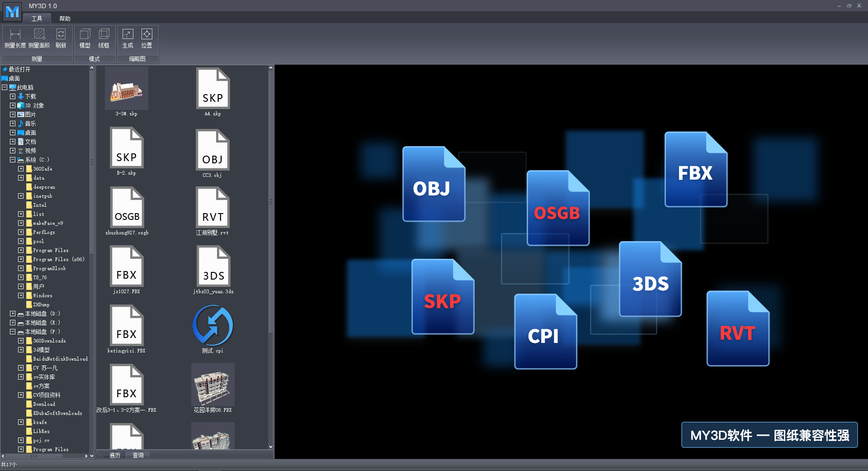This screenshot has height=471, width=868.
Task: Open the 工具 tab
Action: tap(37, 19)
